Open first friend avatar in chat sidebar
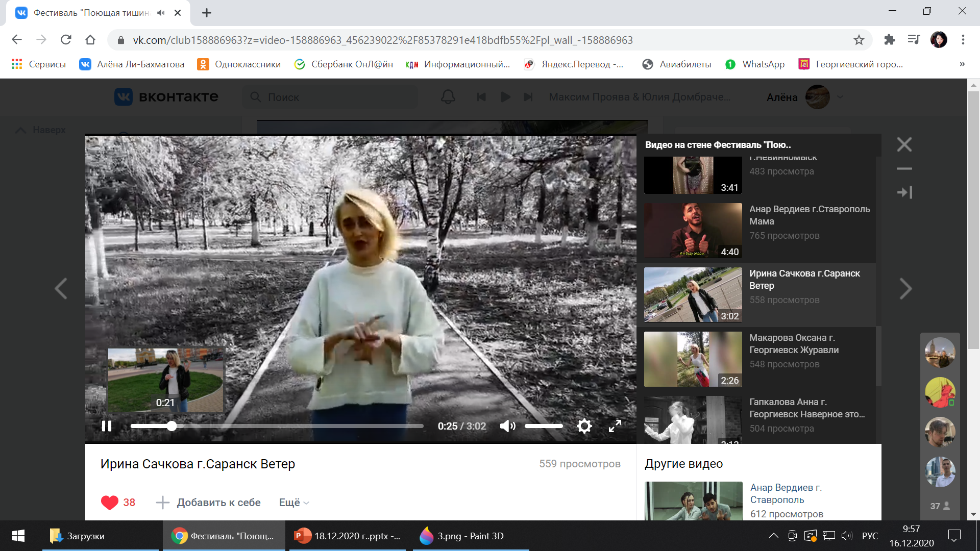 tap(940, 352)
